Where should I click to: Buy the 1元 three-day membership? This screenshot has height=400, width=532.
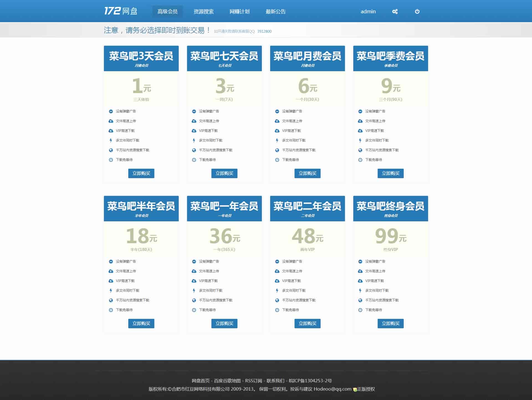pyautogui.click(x=141, y=173)
